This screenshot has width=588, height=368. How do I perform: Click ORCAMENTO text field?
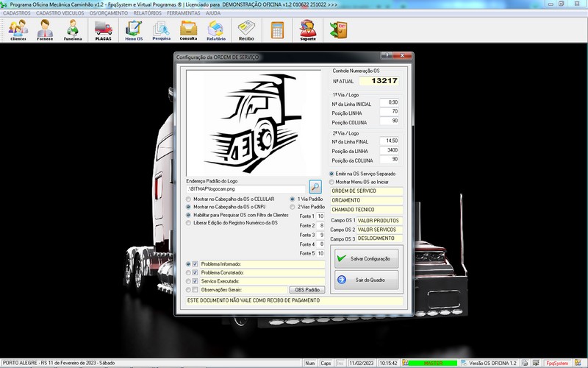pyautogui.click(x=366, y=200)
